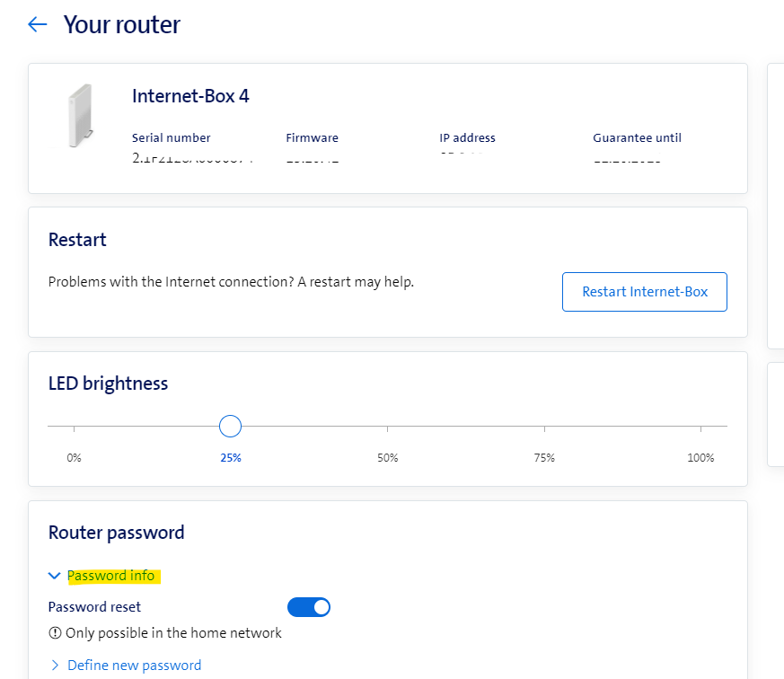Click the Serial number value
Screen dimensions: 784x679
coord(192,159)
